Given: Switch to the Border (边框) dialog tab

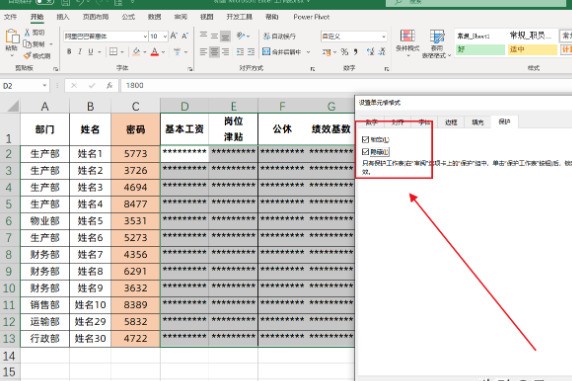Looking at the screenshot, I should click(451, 122).
